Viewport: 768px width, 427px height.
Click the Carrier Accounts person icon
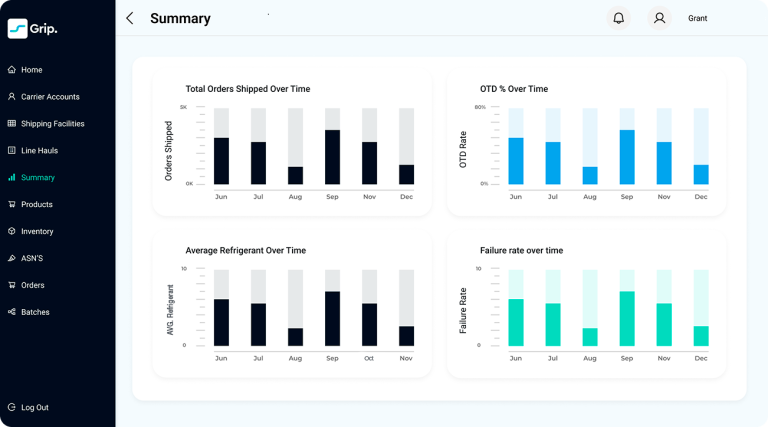[x=12, y=97]
